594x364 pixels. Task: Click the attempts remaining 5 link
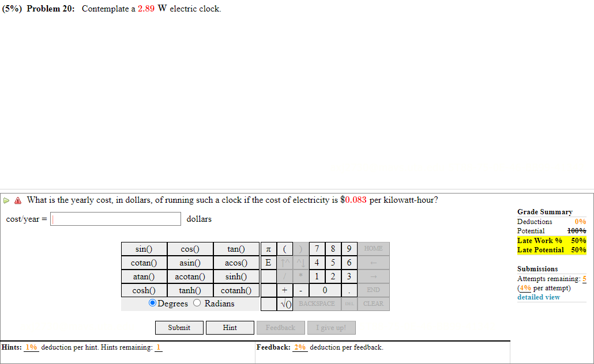[x=584, y=278]
